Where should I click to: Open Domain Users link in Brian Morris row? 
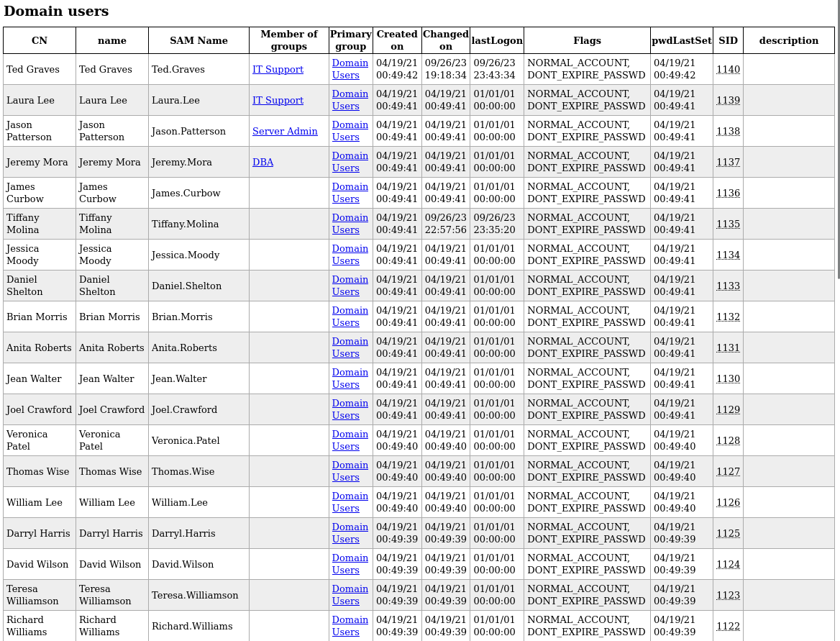350,317
